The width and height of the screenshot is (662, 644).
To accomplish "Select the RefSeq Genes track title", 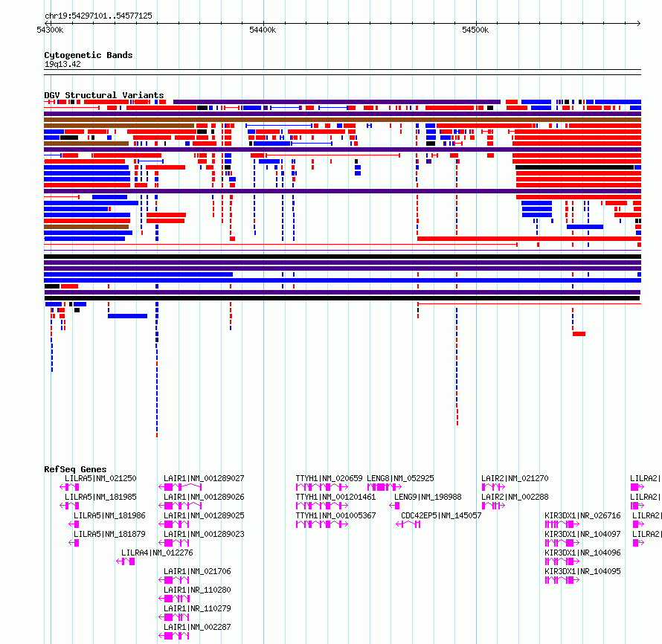I will [x=75, y=469].
